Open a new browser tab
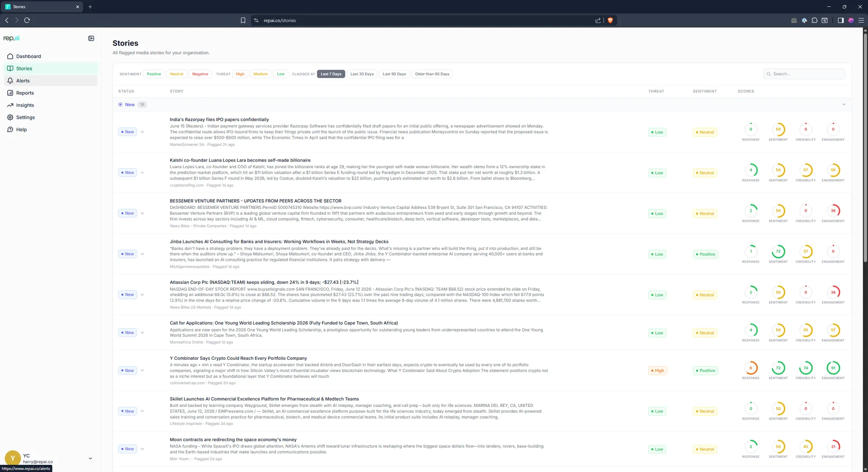This screenshot has width=868, height=472. (90, 7)
